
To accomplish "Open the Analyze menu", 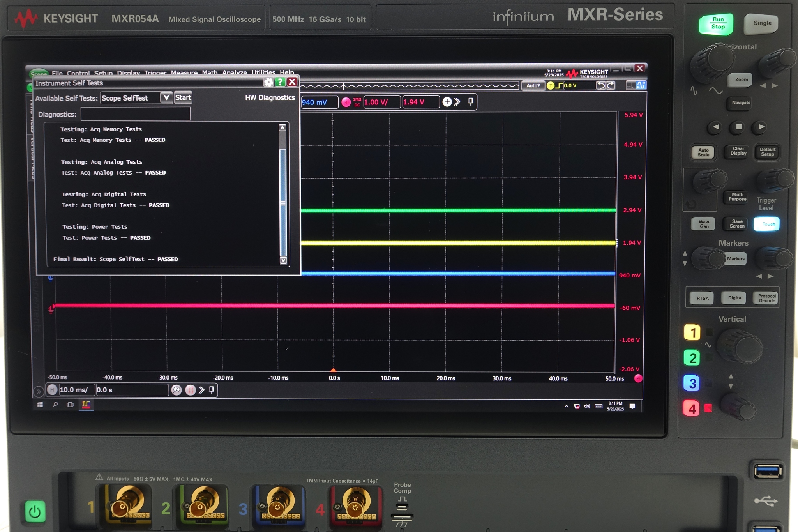I will 235,72.
